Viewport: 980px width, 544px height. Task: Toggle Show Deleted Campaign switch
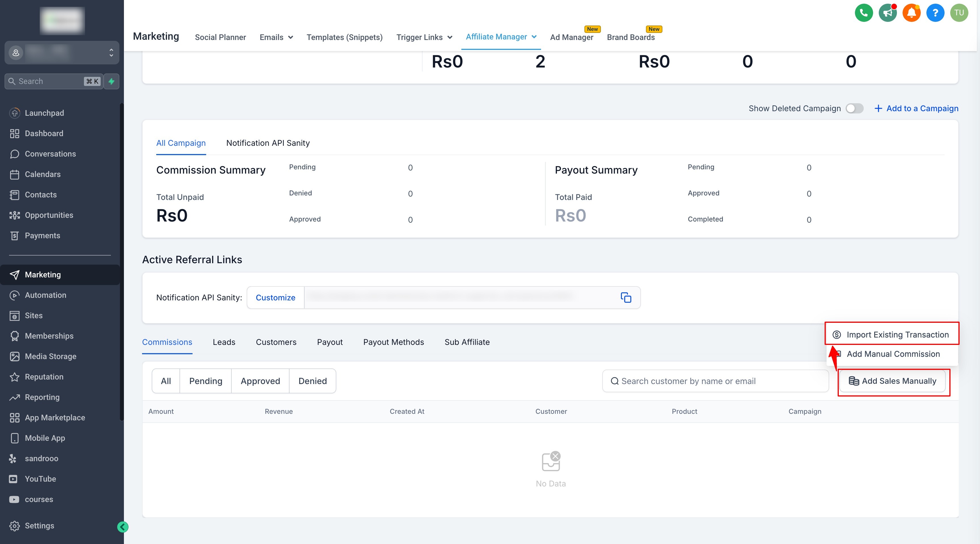click(854, 108)
